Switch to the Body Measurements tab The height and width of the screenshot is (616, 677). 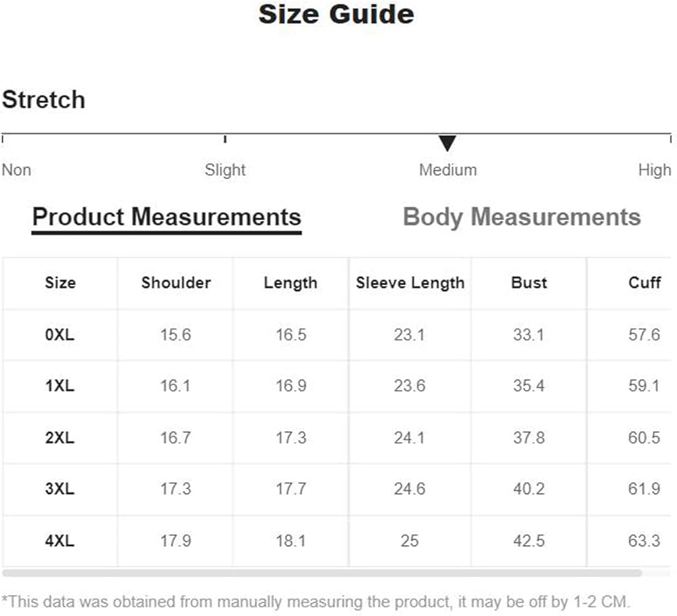pos(521,217)
